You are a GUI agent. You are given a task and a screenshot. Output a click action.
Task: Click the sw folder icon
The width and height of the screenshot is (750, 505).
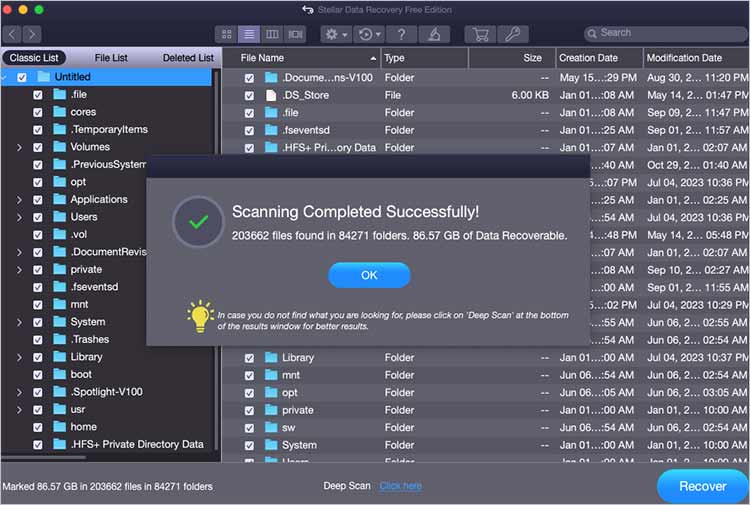(x=271, y=427)
